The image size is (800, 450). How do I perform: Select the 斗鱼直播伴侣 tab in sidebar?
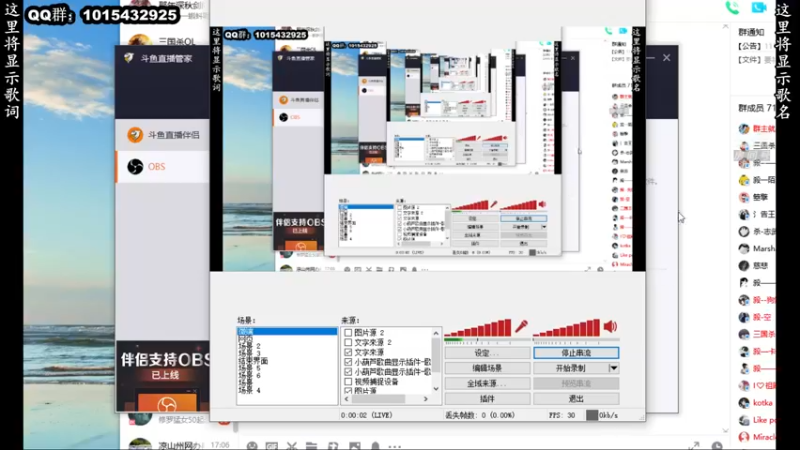(x=163, y=135)
